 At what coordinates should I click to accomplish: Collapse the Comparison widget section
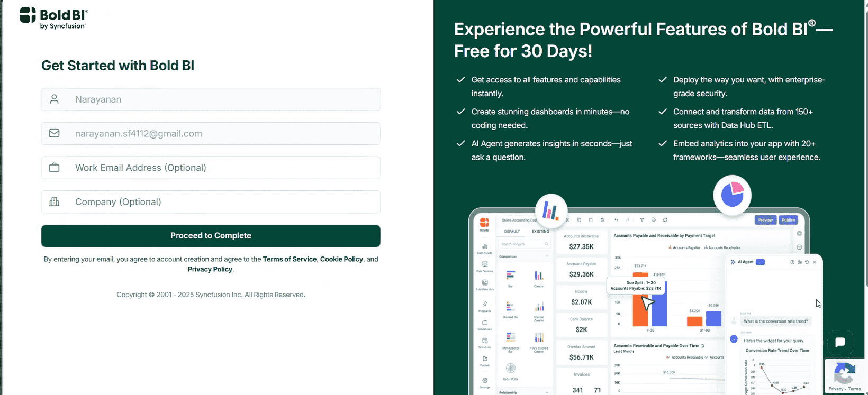click(547, 256)
